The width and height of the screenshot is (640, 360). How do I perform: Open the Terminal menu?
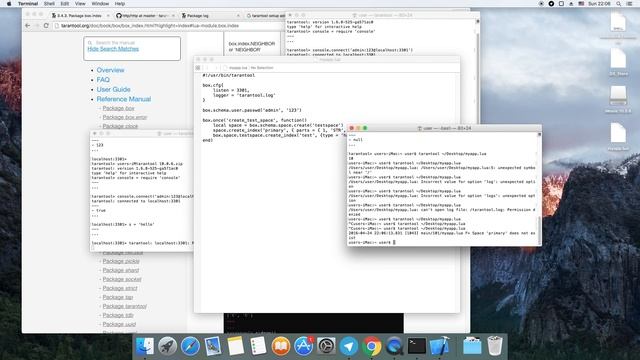pos(28,4)
